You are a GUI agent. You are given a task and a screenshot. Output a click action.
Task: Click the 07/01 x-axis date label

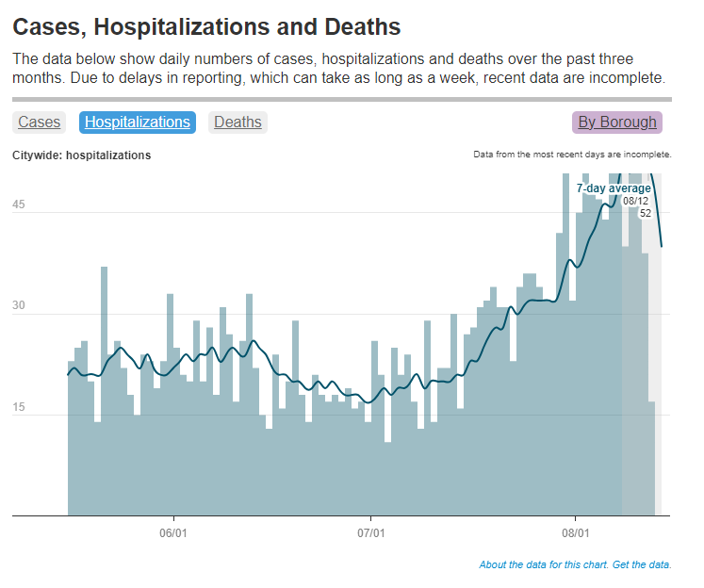tap(371, 532)
